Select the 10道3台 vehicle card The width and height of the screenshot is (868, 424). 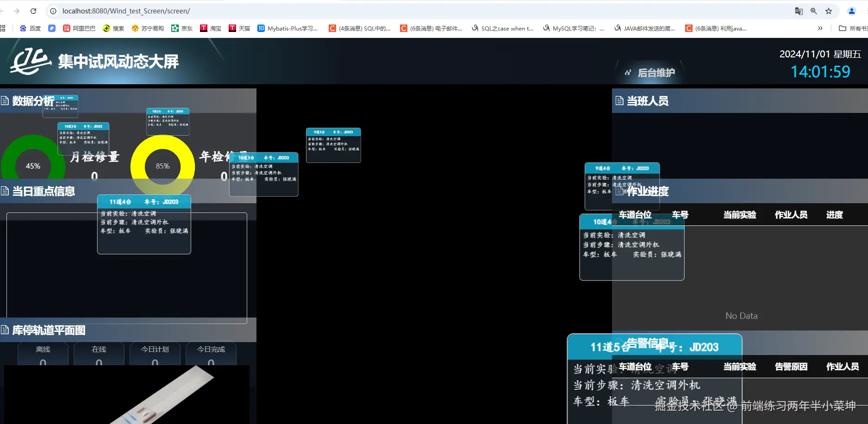click(x=264, y=175)
